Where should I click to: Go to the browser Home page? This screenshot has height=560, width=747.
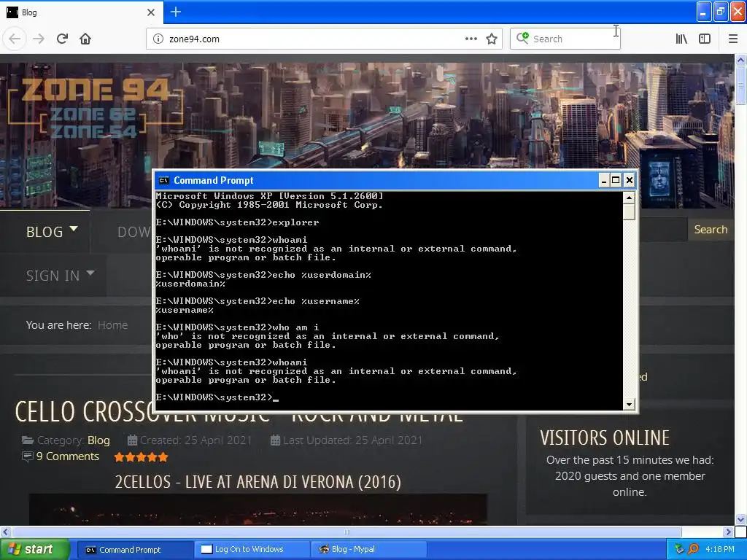pos(85,39)
